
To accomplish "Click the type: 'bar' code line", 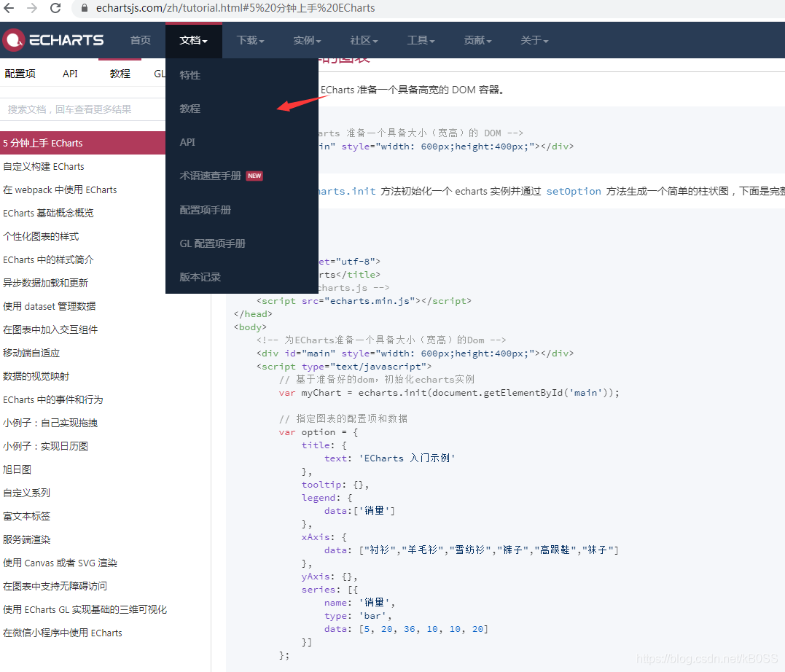I will coord(358,616).
